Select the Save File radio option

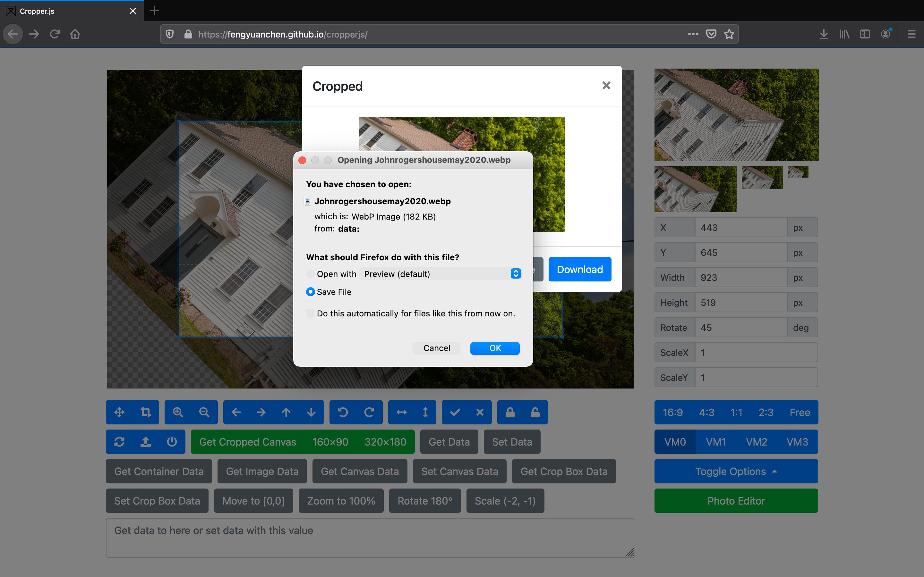point(311,292)
